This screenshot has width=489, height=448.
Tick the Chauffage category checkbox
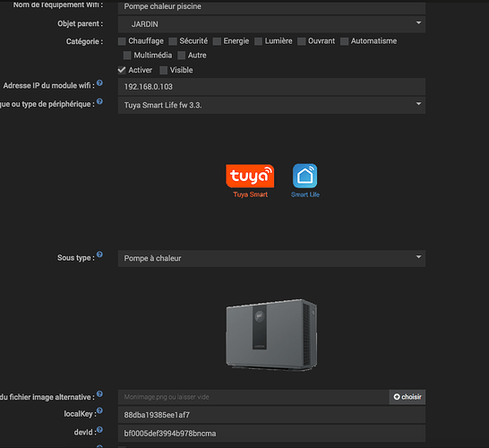pos(122,41)
